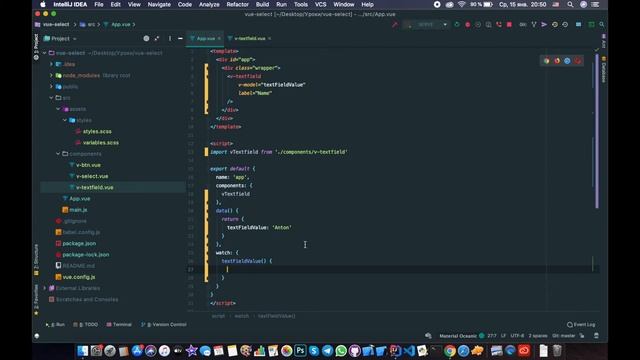Viewport: 640px width, 360px height.
Task: Open the Run tool window button
Action: tap(56, 324)
